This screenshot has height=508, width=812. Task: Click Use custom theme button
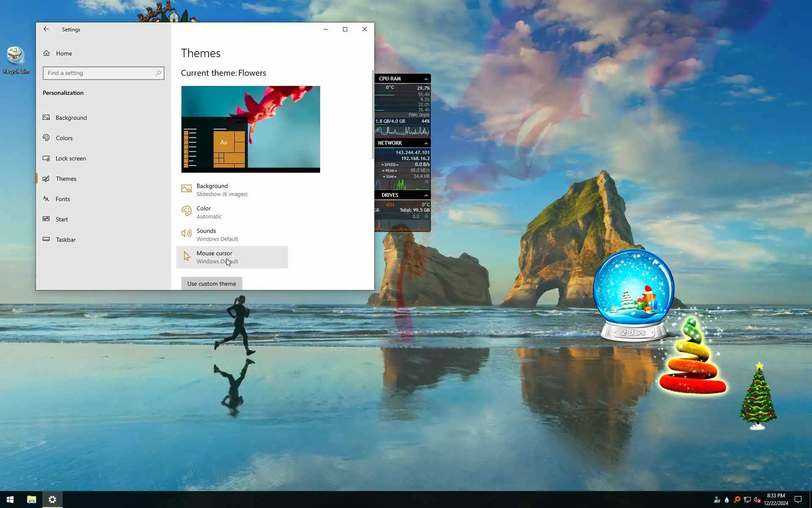coord(211,284)
